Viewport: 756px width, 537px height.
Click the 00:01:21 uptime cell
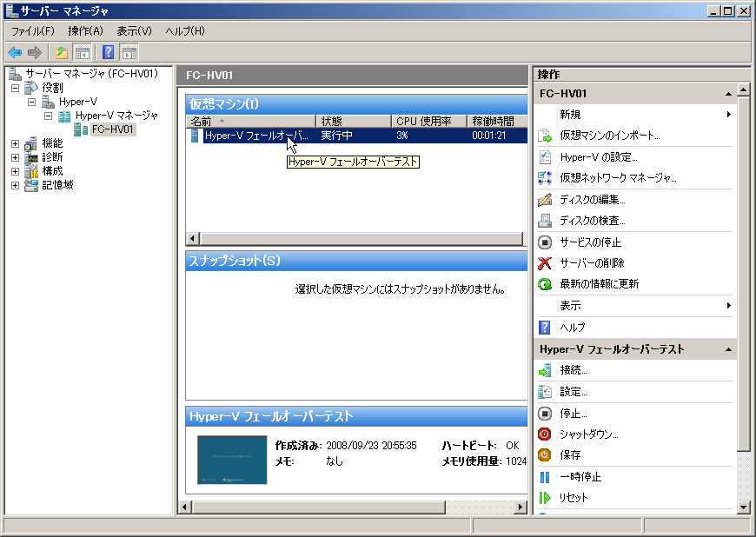coord(489,136)
